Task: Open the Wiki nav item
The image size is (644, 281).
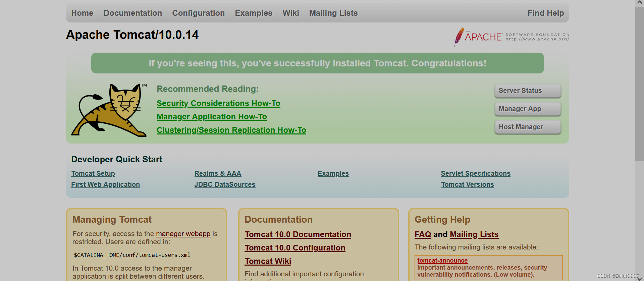Action: point(291,13)
